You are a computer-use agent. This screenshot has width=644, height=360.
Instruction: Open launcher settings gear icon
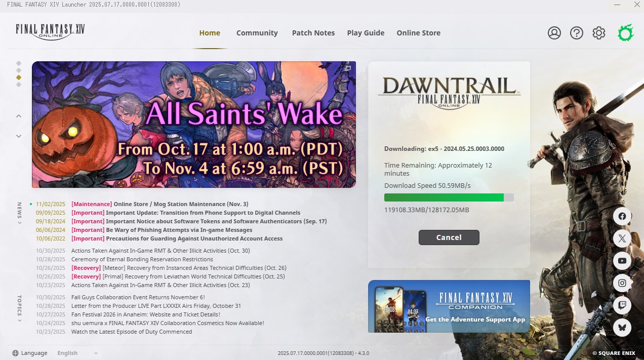599,33
